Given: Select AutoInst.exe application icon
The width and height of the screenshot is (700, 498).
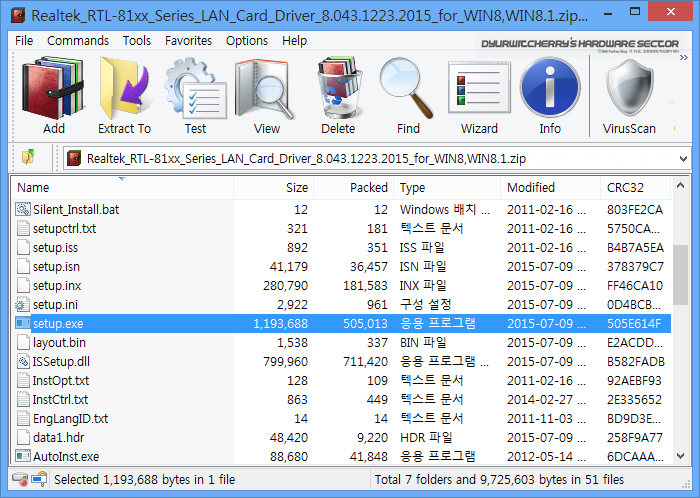Looking at the screenshot, I should (23, 456).
